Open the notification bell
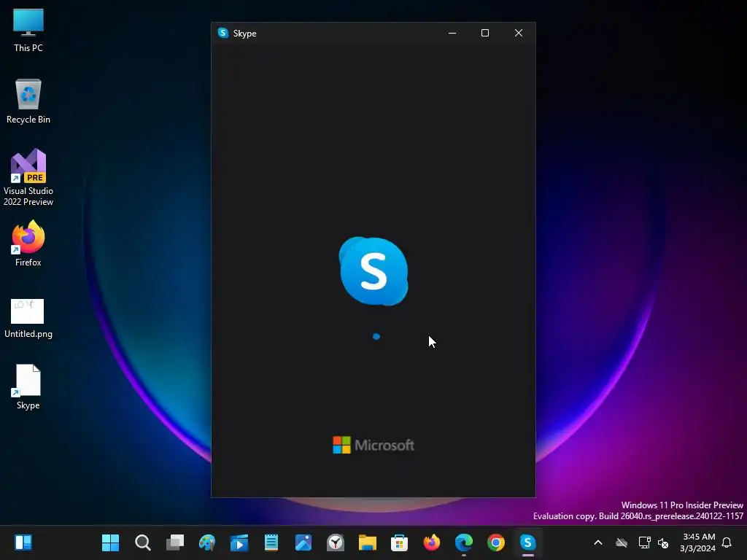Image resolution: width=747 pixels, height=560 pixels. pos(727,542)
